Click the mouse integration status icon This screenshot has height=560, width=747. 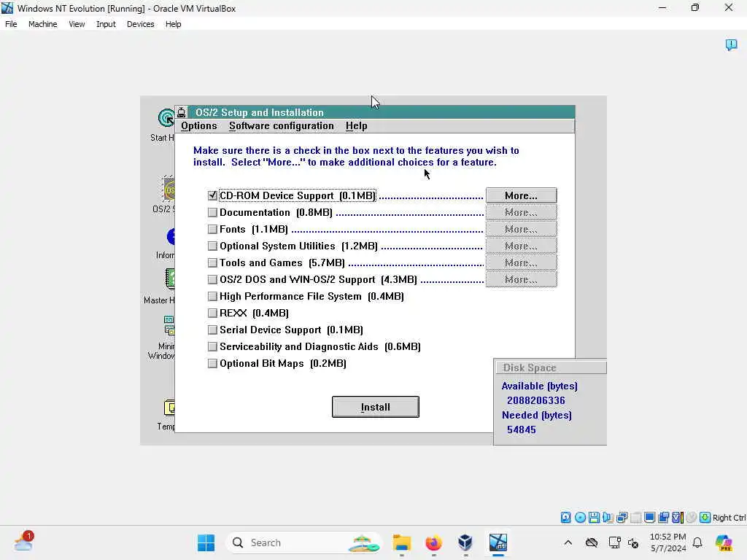[692, 517]
